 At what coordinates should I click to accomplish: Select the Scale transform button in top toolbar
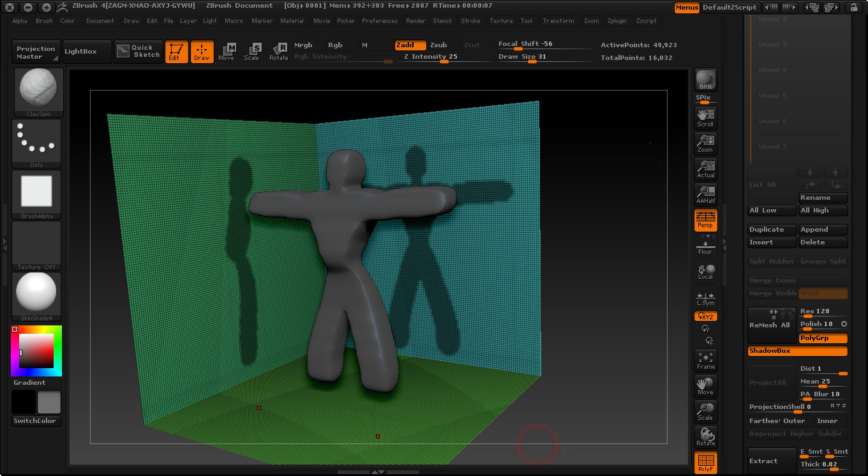click(252, 52)
